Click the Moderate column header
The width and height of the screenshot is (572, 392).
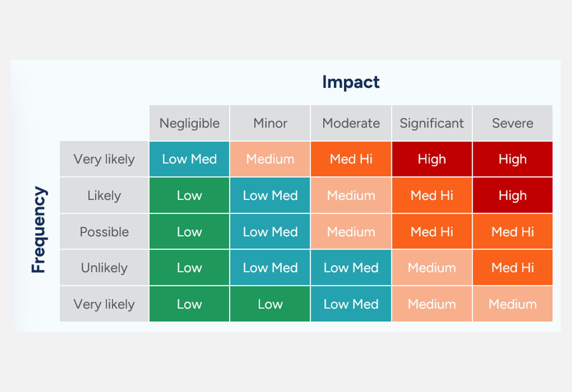[351, 123]
